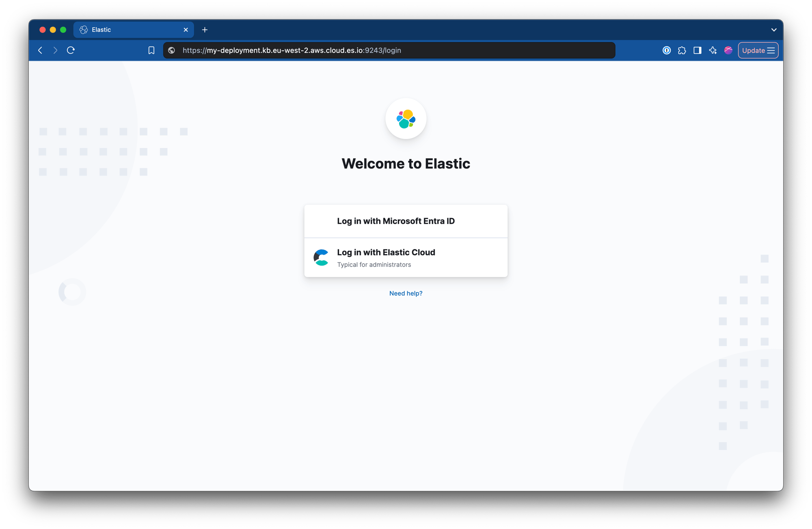This screenshot has width=812, height=529.
Task: Open the 1Password extension
Action: [667, 50]
